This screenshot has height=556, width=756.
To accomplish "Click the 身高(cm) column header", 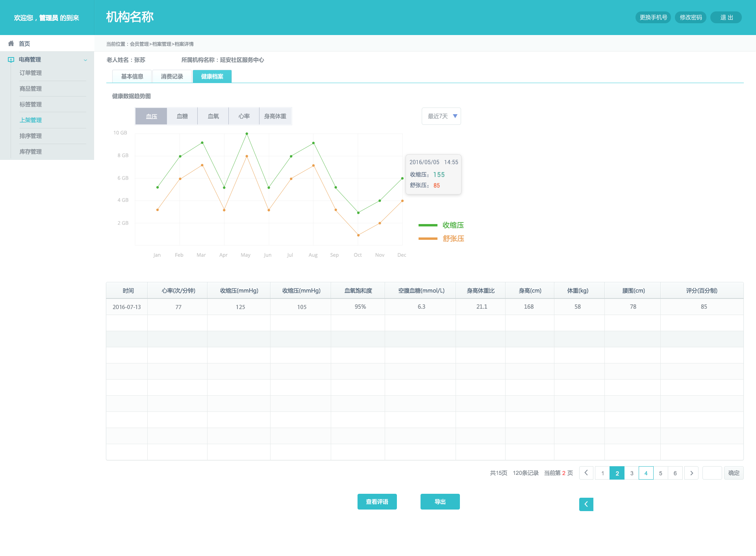I will [x=530, y=291].
